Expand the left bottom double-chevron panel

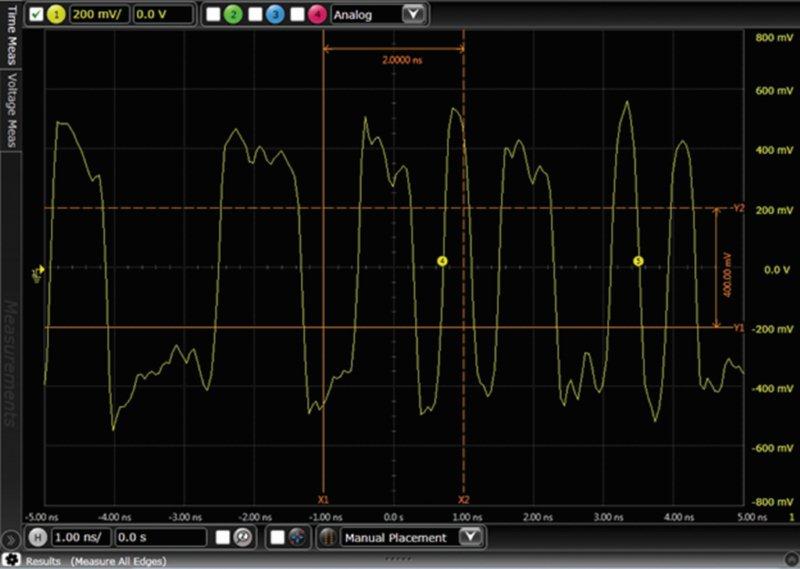10,538
